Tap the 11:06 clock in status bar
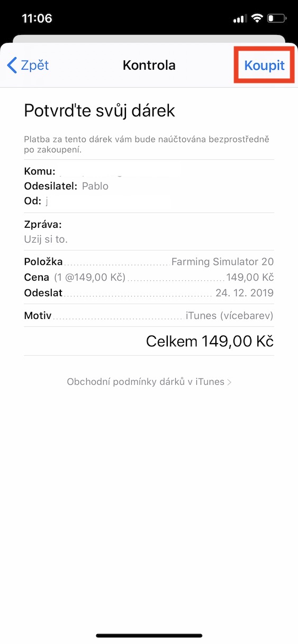The image size is (298, 644). tap(37, 18)
